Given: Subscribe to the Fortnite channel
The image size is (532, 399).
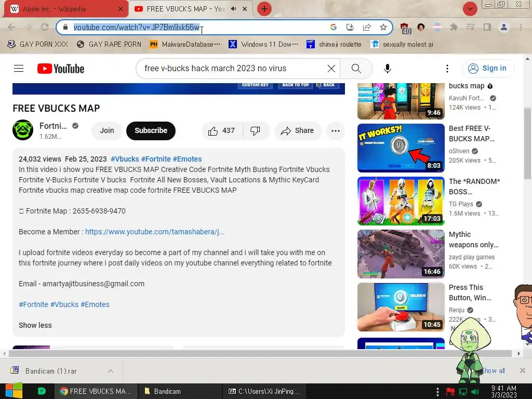Looking at the screenshot, I should 151,130.
